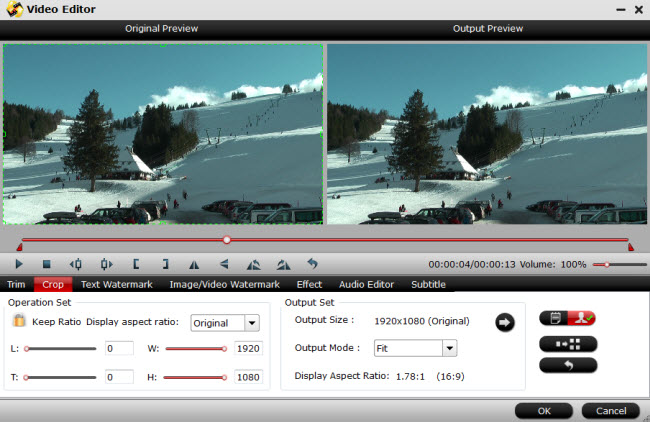The height and width of the screenshot is (422, 650).
Task: Click the Video Editor app logo
Action: (15, 9)
